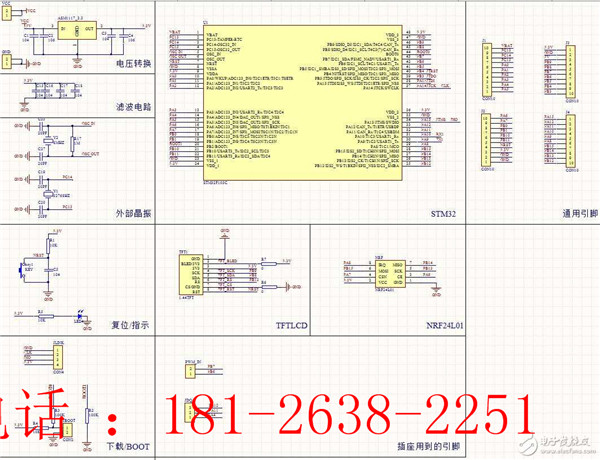Select header J4 with the PA12 pin
The image size is (600, 460).
(x=570, y=141)
